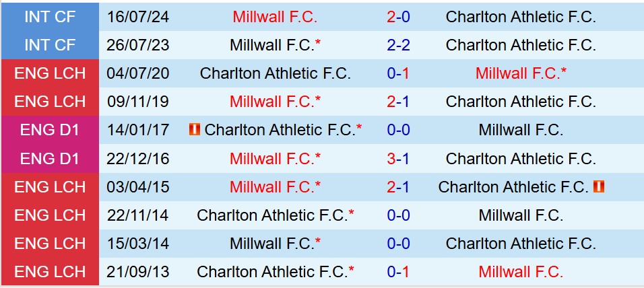Click ENG LCH label for 04/07/20 match

point(50,73)
